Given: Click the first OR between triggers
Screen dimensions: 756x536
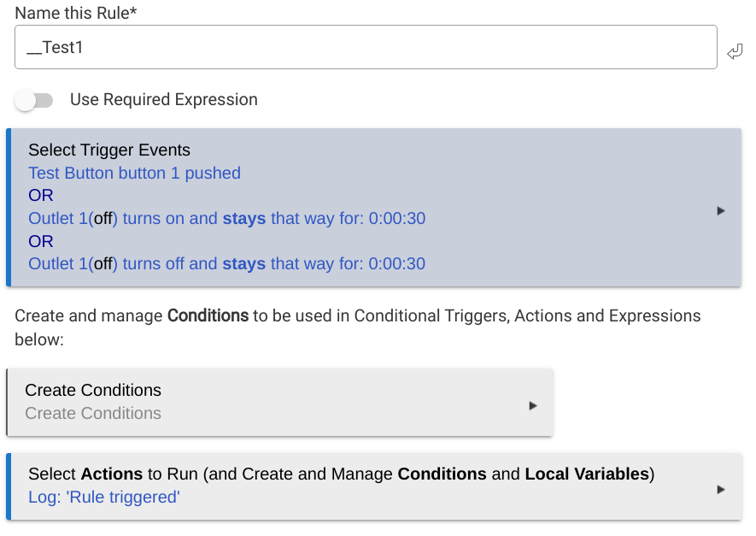Looking at the screenshot, I should pyautogui.click(x=40, y=195).
